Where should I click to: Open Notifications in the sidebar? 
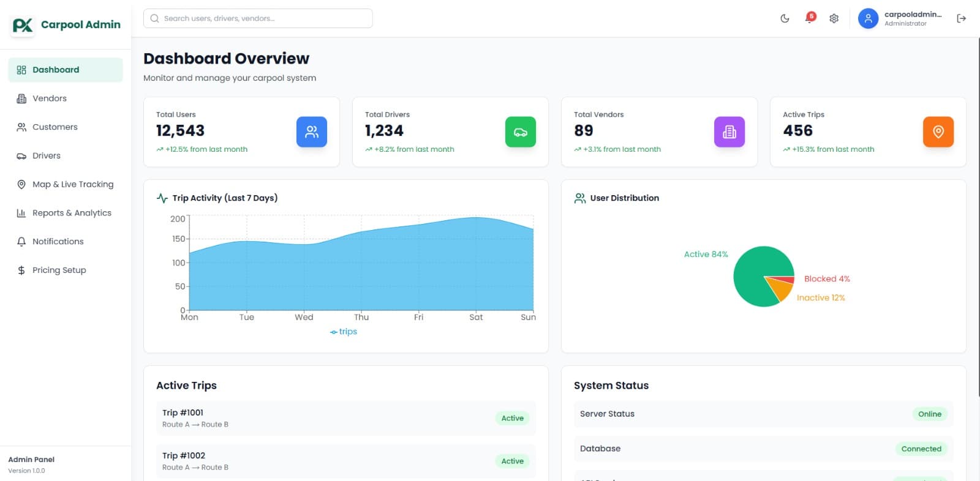point(66,242)
